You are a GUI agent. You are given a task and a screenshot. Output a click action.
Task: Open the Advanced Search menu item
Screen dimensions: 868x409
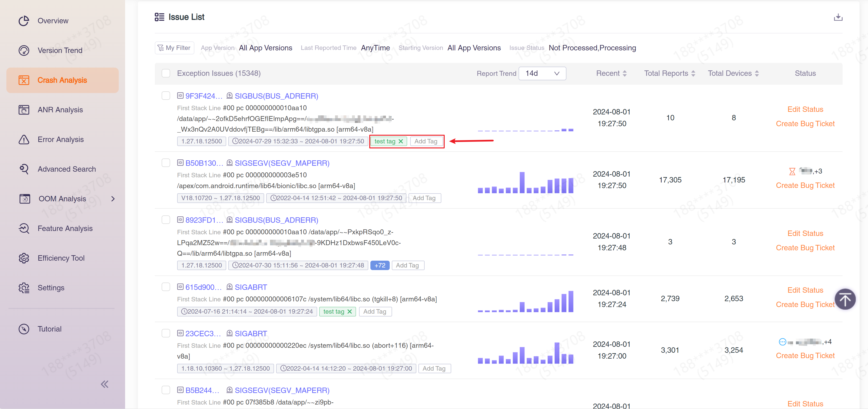coord(63,169)
